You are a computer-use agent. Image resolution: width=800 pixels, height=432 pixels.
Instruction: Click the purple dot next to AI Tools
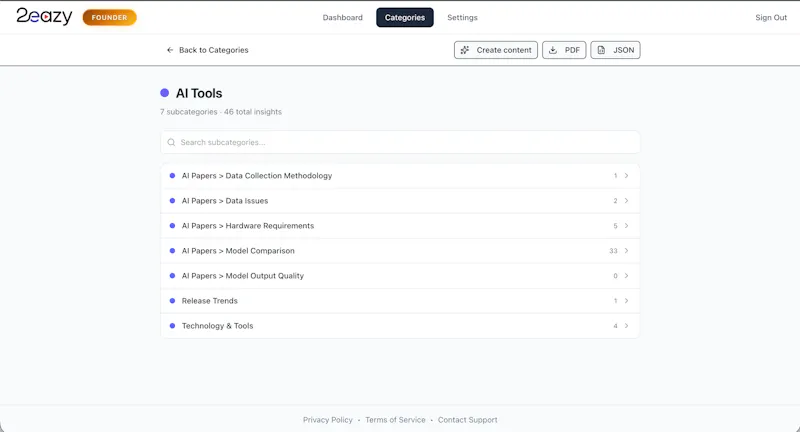[164, 93]
